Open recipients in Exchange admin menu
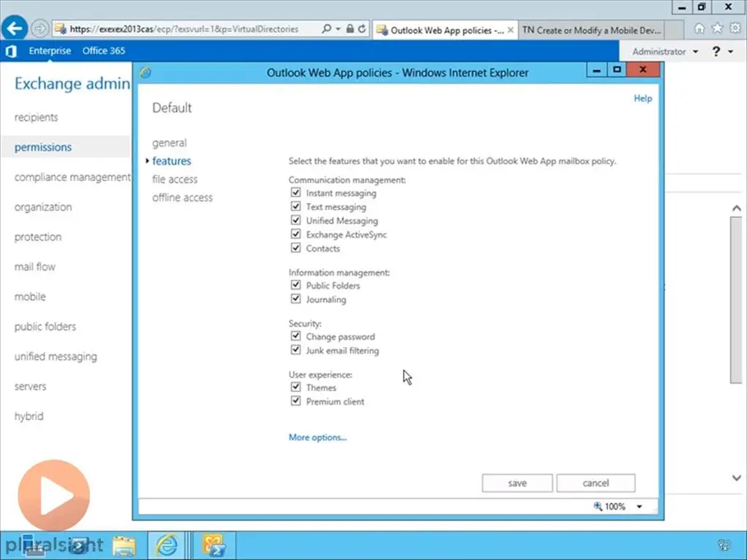This screenshot has height=560, width=747. click(36, 117)
